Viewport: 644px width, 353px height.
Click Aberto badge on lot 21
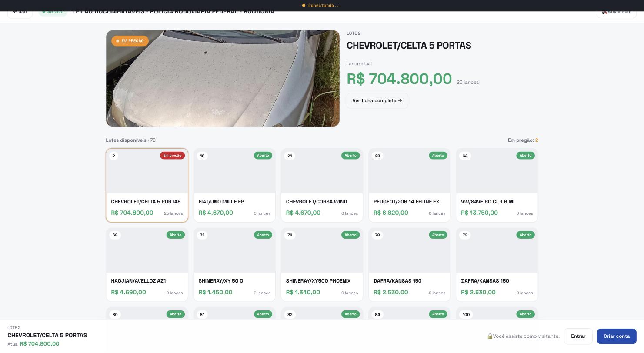point(350,155)
